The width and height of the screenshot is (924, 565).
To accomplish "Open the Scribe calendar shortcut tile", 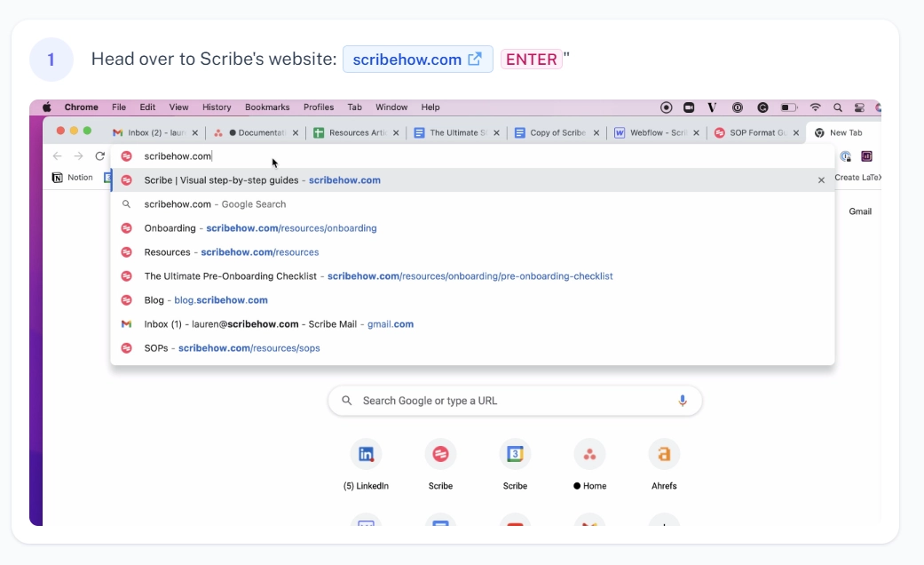I will [x=515, y=466].
